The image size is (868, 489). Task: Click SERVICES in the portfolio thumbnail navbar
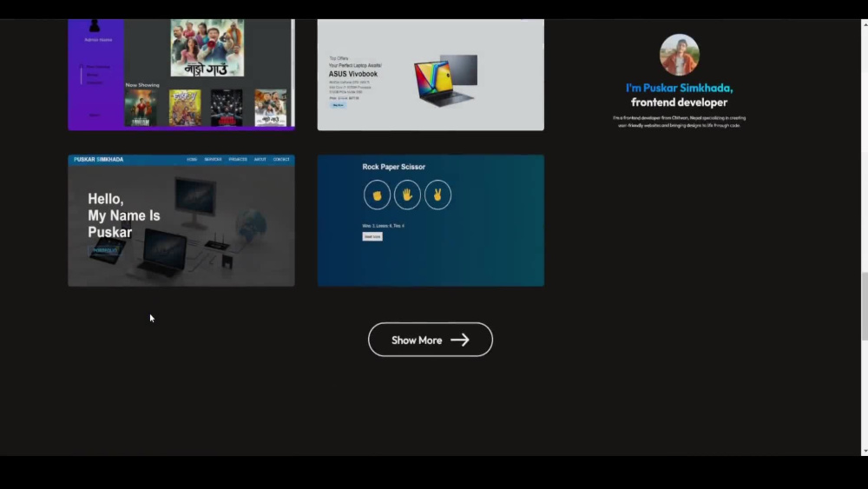pos(214,160)
